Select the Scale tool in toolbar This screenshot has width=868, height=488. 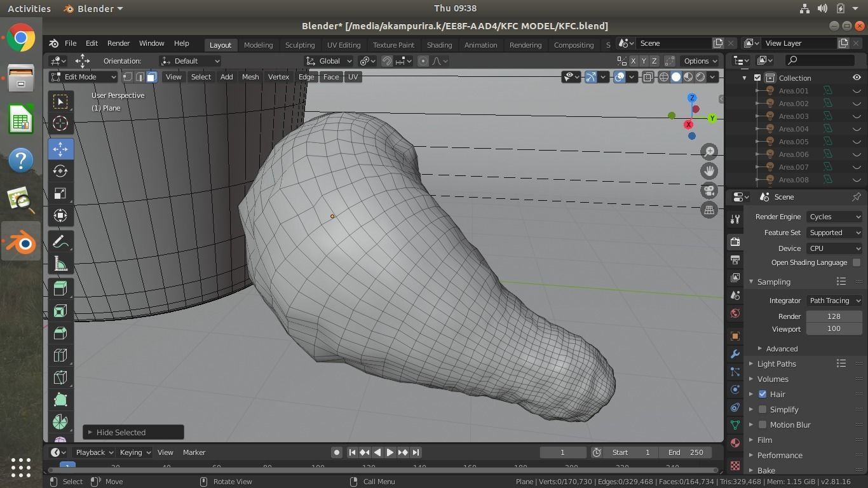pos(60,193)
